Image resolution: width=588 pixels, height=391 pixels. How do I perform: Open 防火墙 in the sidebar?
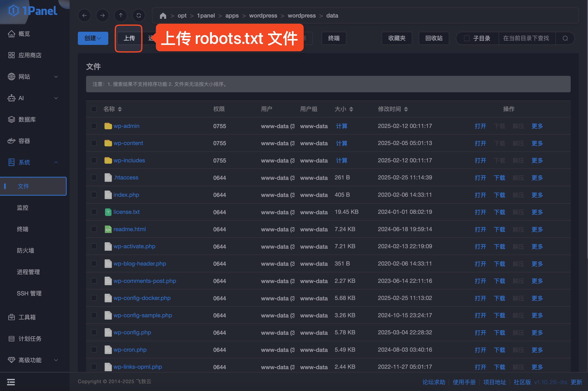click(x=25, y=250)
